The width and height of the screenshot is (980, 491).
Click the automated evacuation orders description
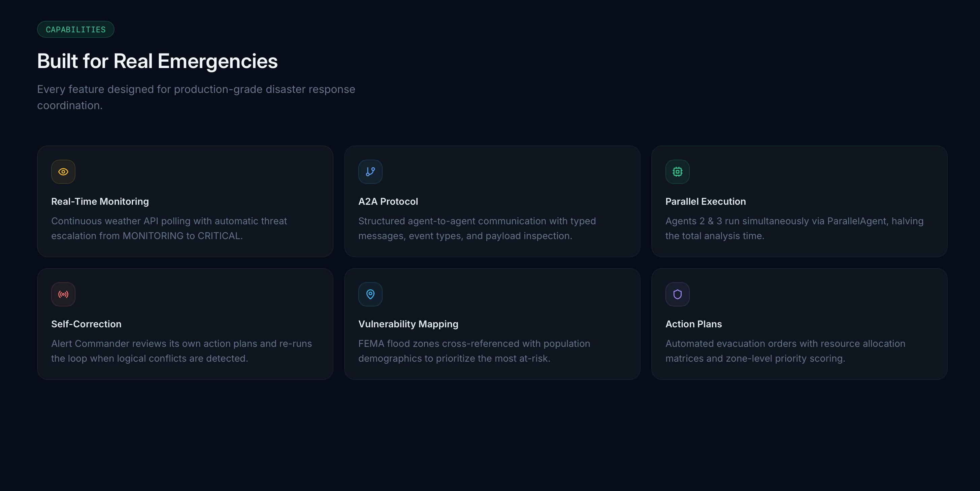click(785, 351)
